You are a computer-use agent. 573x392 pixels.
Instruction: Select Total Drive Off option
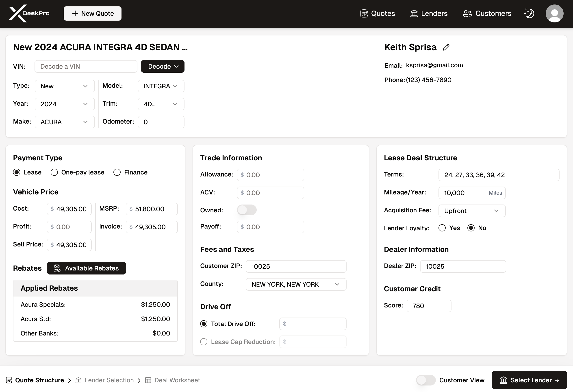pyautogui.click(x=204, y=324)
